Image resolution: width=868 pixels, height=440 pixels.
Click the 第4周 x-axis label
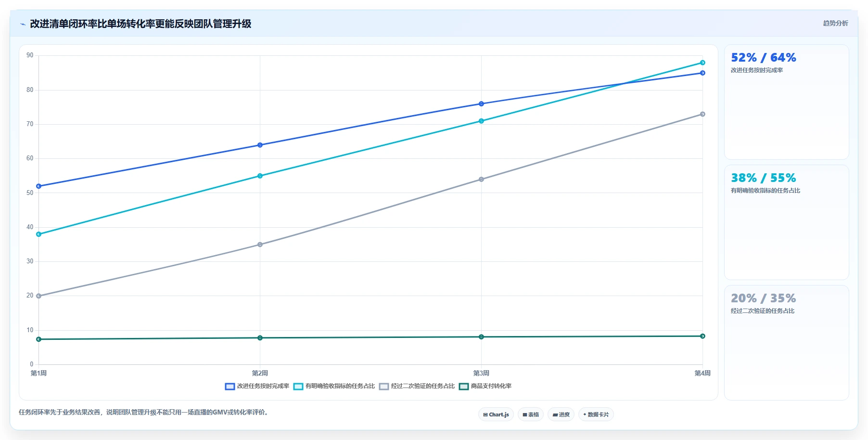point(702,374)
